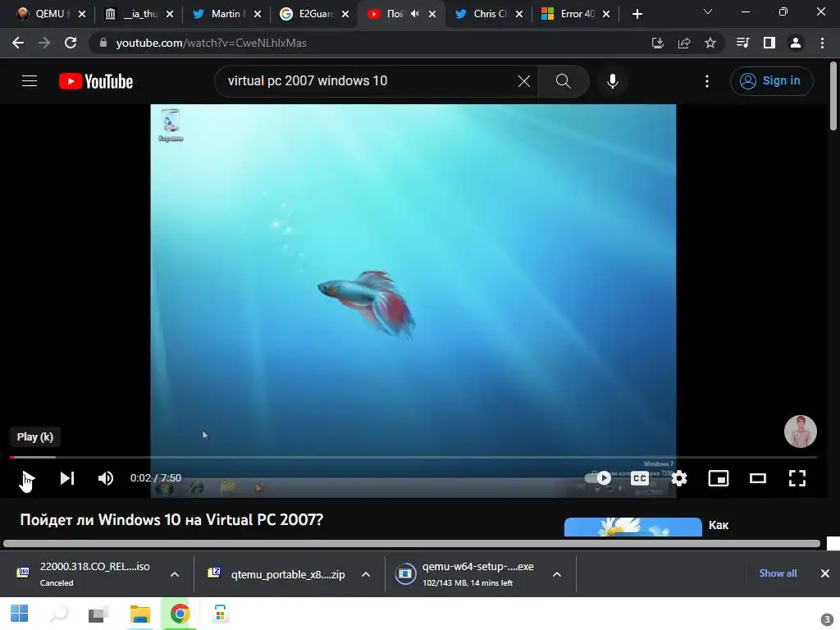Switch to theater mode
Viewport: 840px width, 630px height.
point(757,478)
